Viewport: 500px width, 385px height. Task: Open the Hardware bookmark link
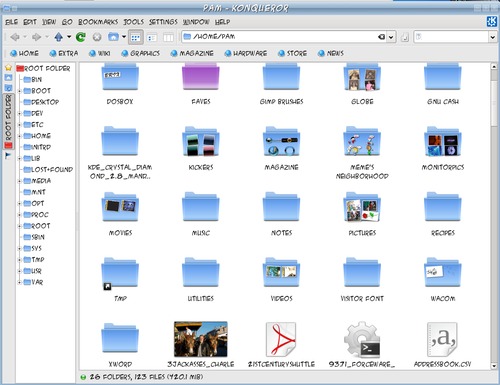tap(246, 53)
